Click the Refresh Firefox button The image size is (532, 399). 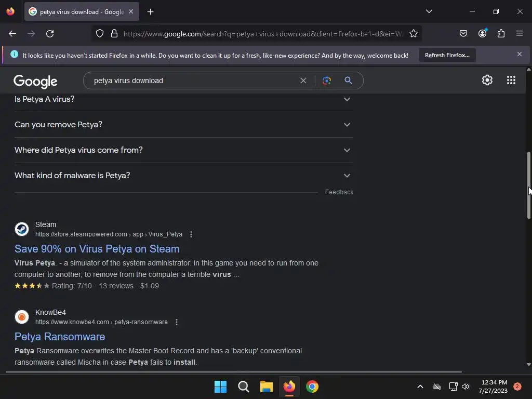(447, 55)
